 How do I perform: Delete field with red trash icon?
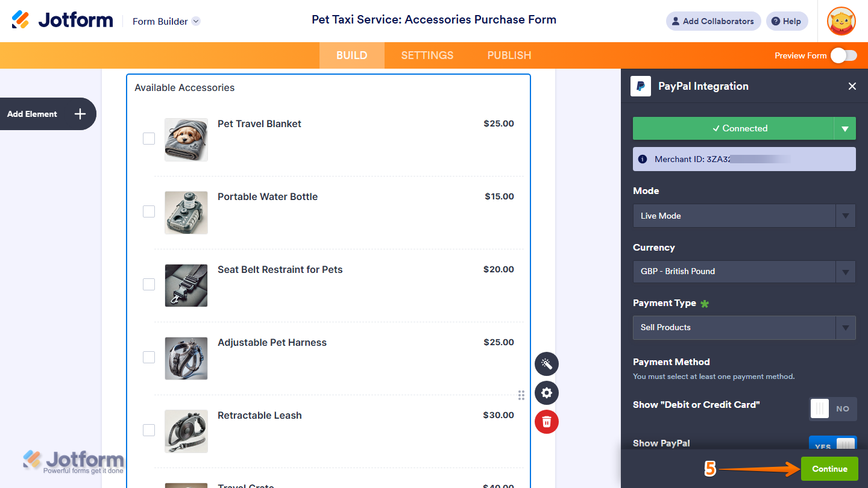[547, 421]
